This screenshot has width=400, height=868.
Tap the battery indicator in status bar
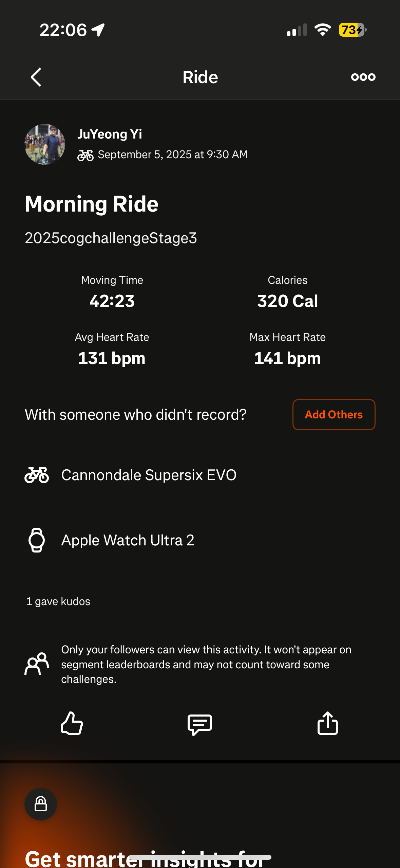(353, 30)
